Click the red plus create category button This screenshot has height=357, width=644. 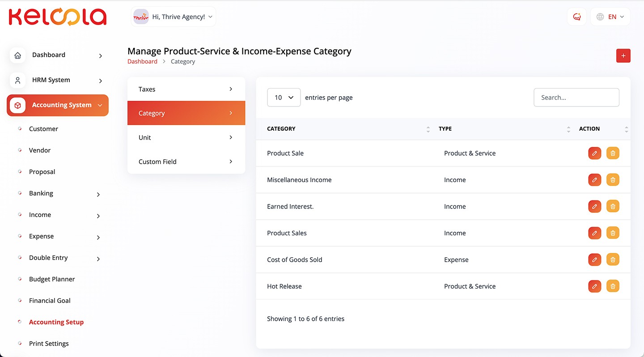tap(623, 56)
